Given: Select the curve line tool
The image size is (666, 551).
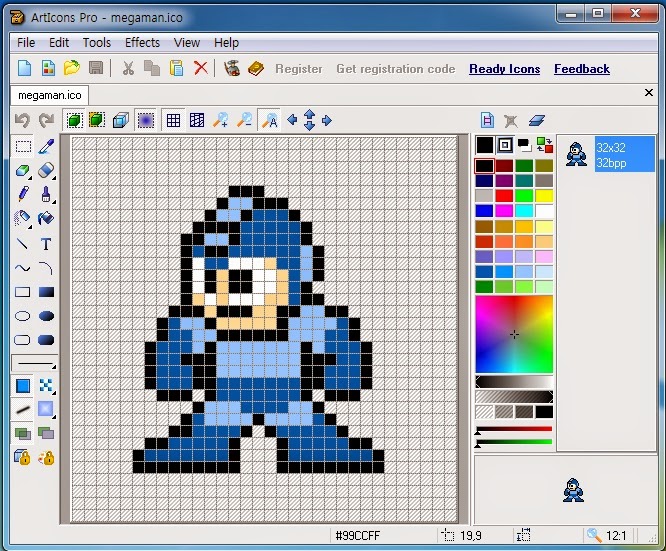Looking at the screenshot, I should [23, 268].
